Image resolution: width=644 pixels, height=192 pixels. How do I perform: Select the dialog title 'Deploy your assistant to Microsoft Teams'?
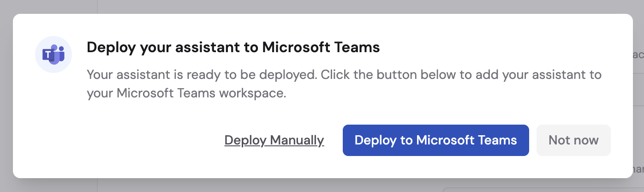(233, 47)
